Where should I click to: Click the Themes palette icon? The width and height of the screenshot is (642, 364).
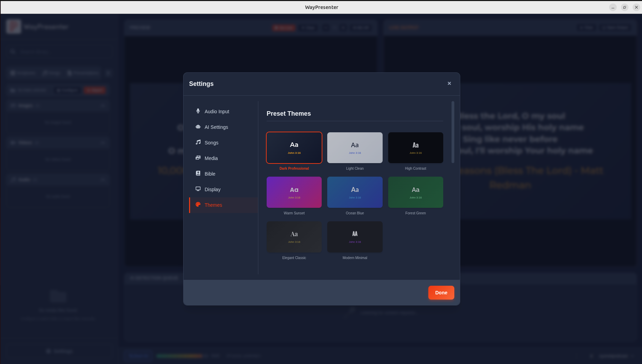click(198, 205)
